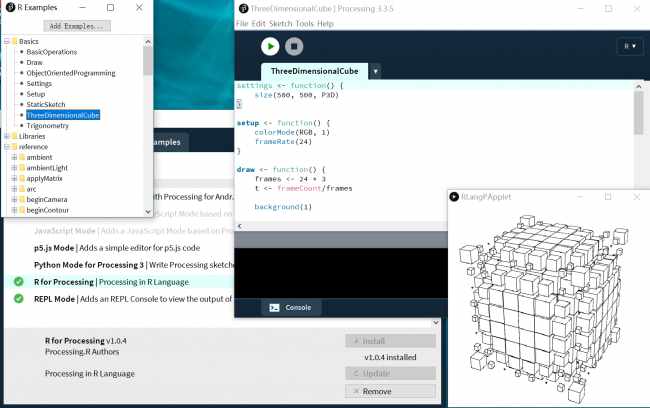Click the code line colorMode(RGB, 1)
The width and height of the screenshot is (650, 408).
[x=292, y=132]
